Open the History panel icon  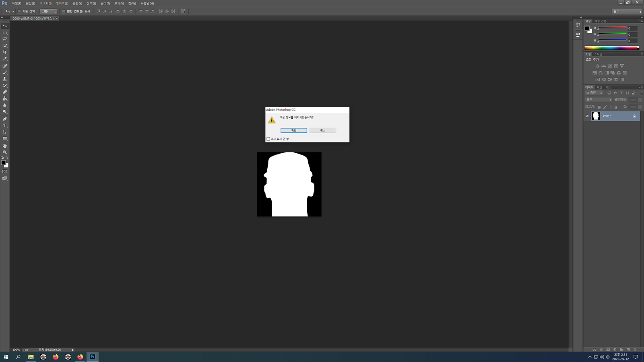pyautogui.click(x=578, y=25)
